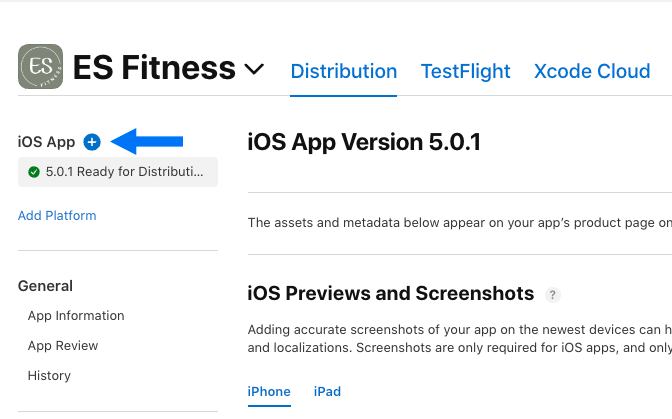Click the green checkmark status icon

coord(33,172)
